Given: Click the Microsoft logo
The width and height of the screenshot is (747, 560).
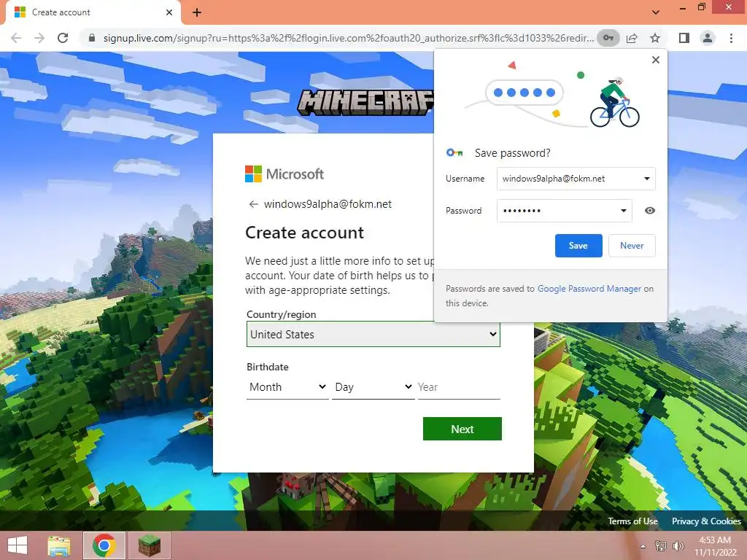Looking at the screenshot, I should [285, 174].
